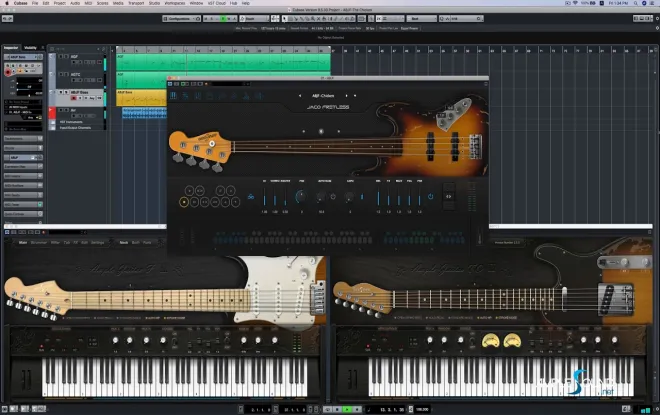Open the Transport menu

pyautogui.click(x=136, y=3)
